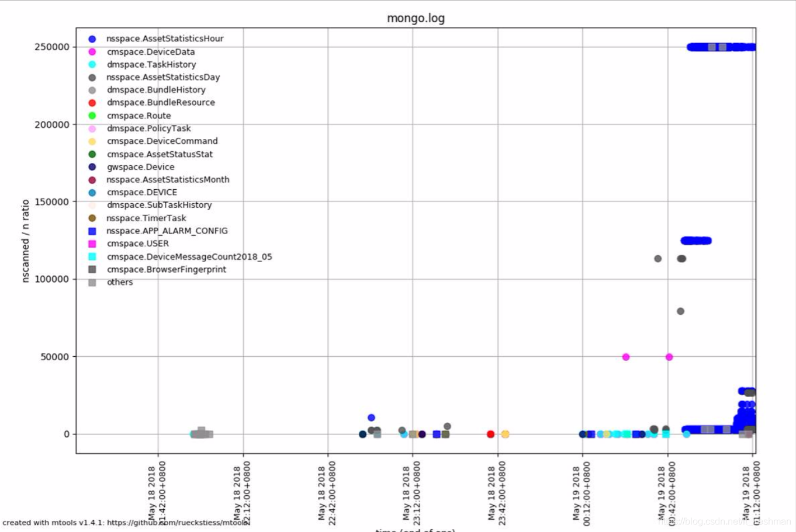Viewport: 796px width, 532px height.
Task: Open the mtools GitHub link in footer
Action: click(178, 523)
